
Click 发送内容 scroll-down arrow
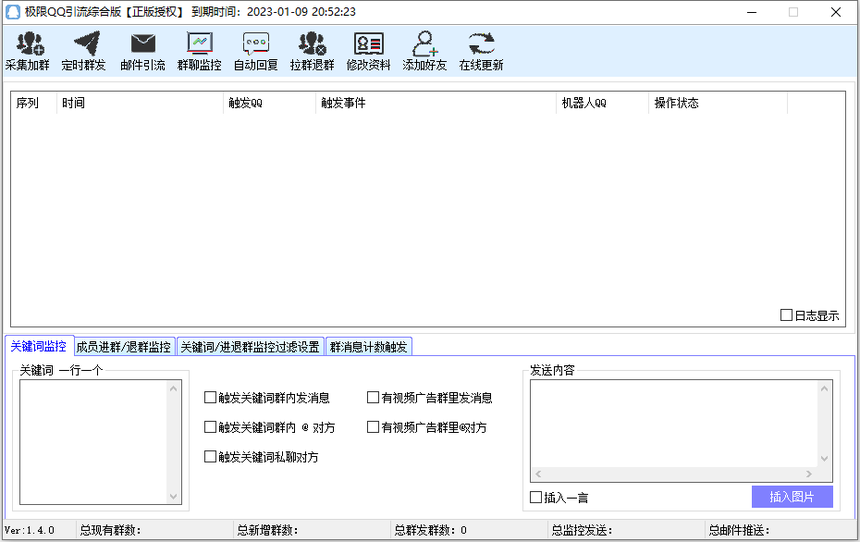tap(824, 459)
